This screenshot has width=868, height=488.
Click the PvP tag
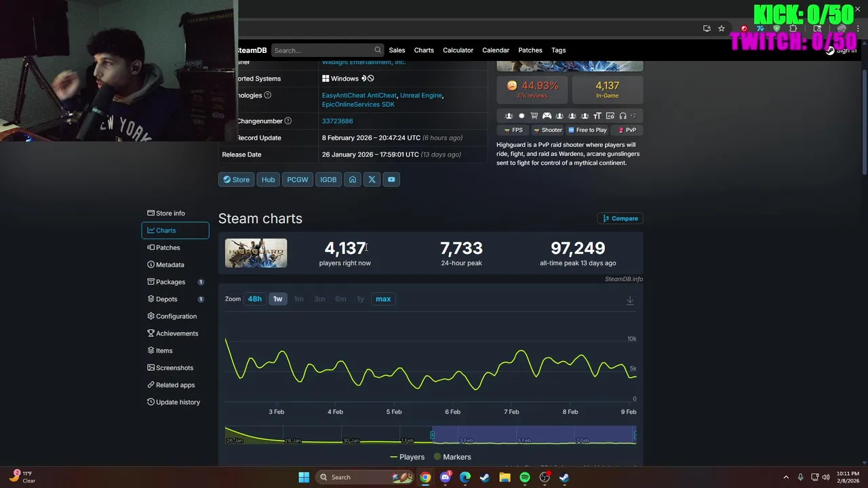(627, 130)
